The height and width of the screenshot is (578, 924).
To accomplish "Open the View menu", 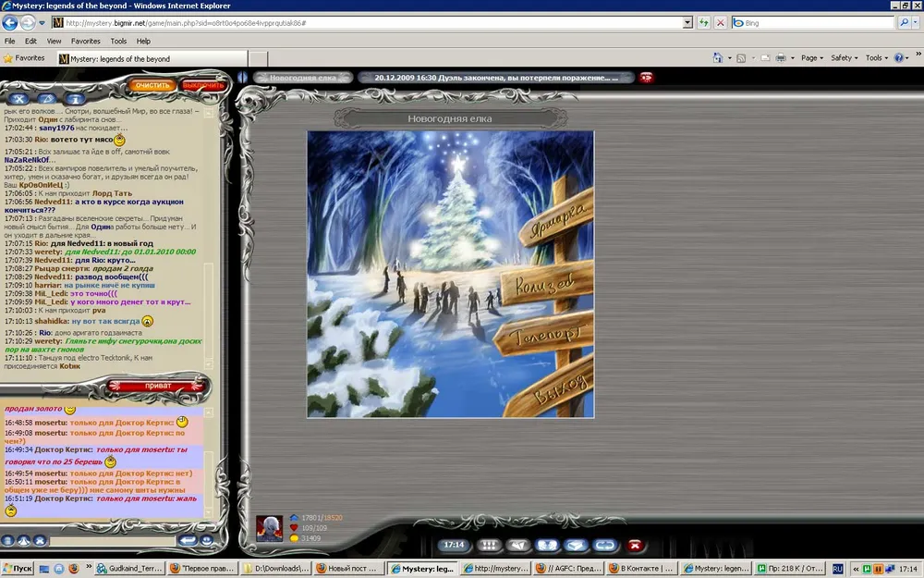I will point(54,41).
